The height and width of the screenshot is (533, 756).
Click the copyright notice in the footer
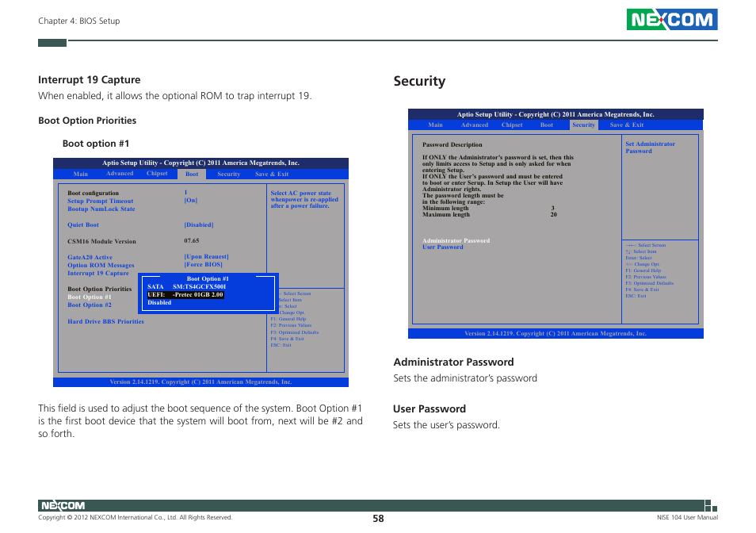[x=136, y=518]
